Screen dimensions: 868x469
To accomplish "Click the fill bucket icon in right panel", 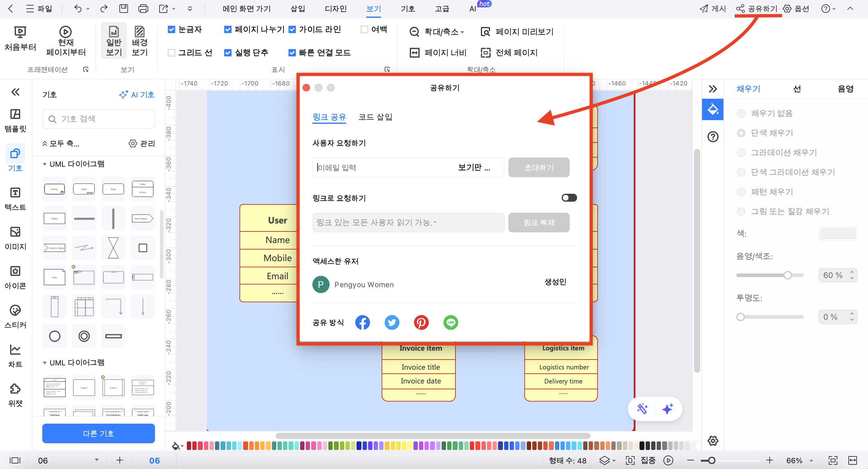I will [x=713, y=109].
